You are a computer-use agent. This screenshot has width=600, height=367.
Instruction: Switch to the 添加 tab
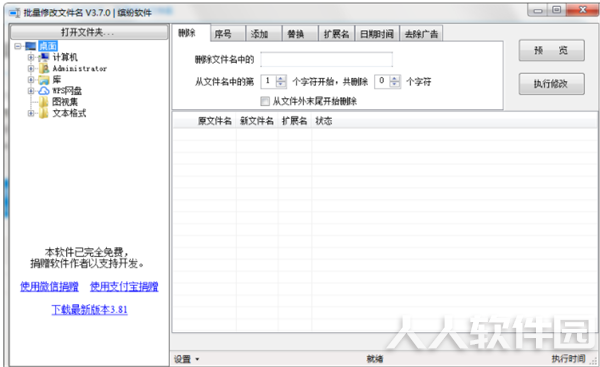pos(264,34)
